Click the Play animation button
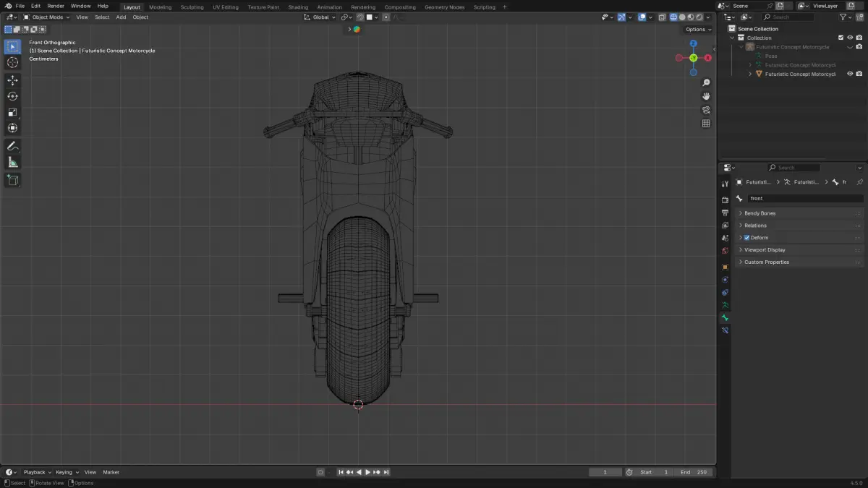The image size is (868, 488). [367, 472]
